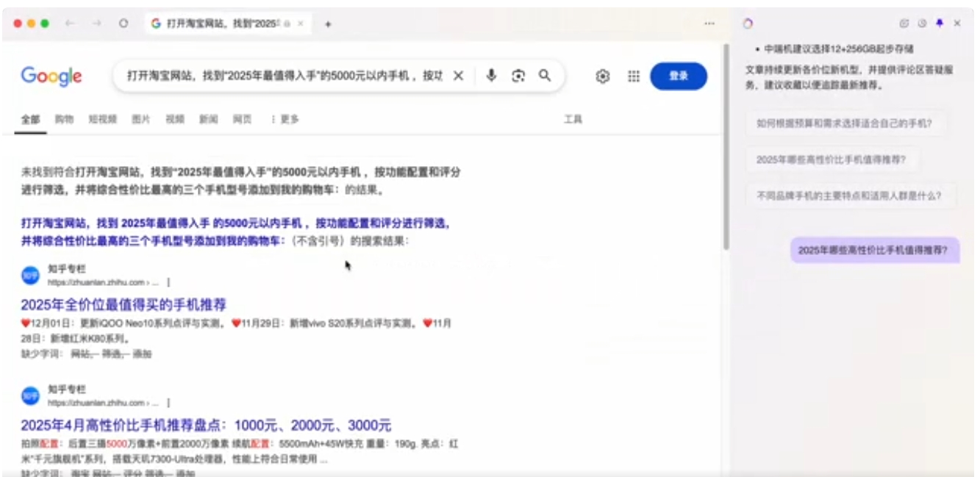
Task: Open the browser three-dot overflow menu
Action: (x=709, y=24)
